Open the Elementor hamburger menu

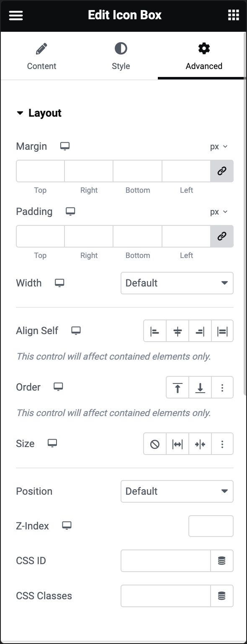(16, 15)
